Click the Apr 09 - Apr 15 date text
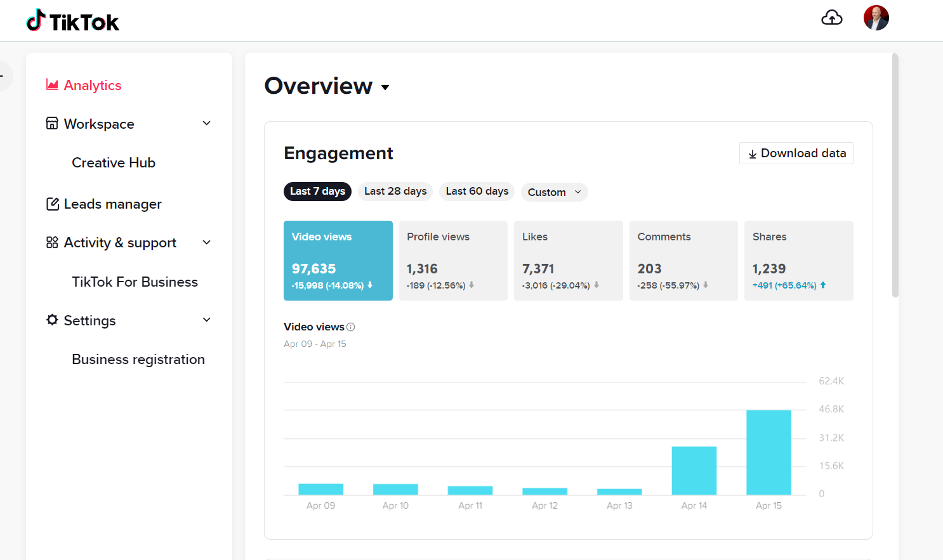Screen dimensions: 943x560 click(x=315, y=344)
